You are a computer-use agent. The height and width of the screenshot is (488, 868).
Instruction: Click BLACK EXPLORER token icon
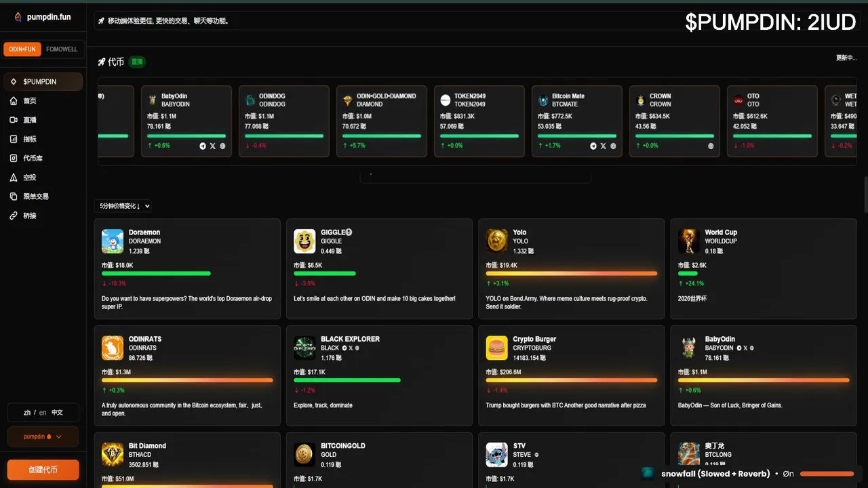point(304,348)
